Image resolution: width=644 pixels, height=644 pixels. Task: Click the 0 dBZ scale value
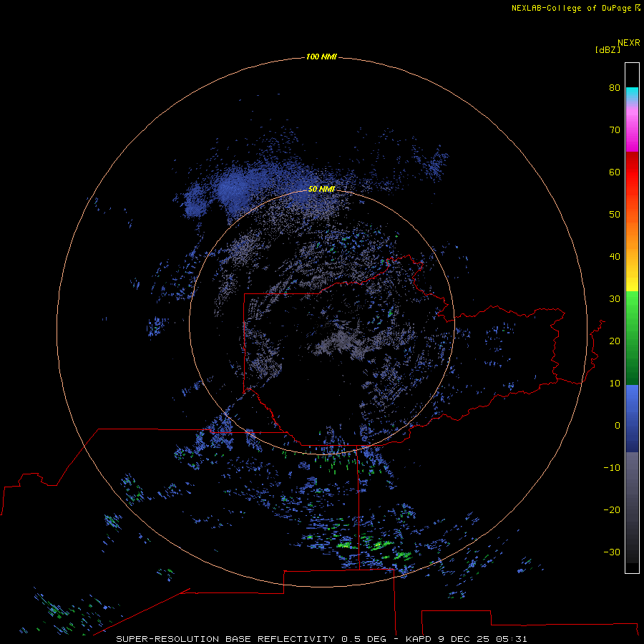[x=618, y=426]
